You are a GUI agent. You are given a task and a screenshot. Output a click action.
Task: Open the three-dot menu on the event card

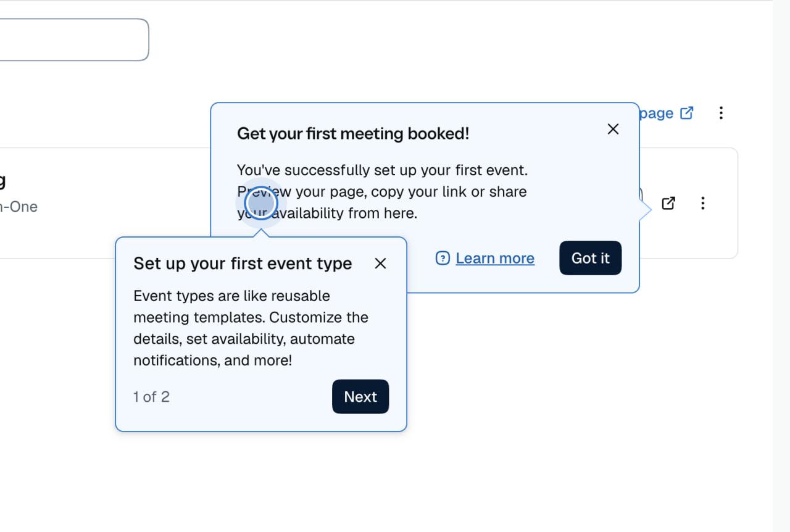coord(702,203)
